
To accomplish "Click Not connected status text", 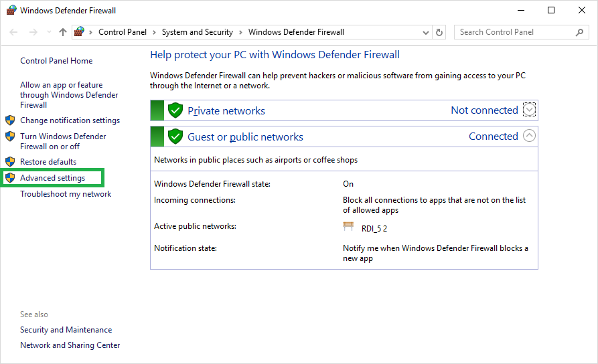I will [x=484, y=110].
